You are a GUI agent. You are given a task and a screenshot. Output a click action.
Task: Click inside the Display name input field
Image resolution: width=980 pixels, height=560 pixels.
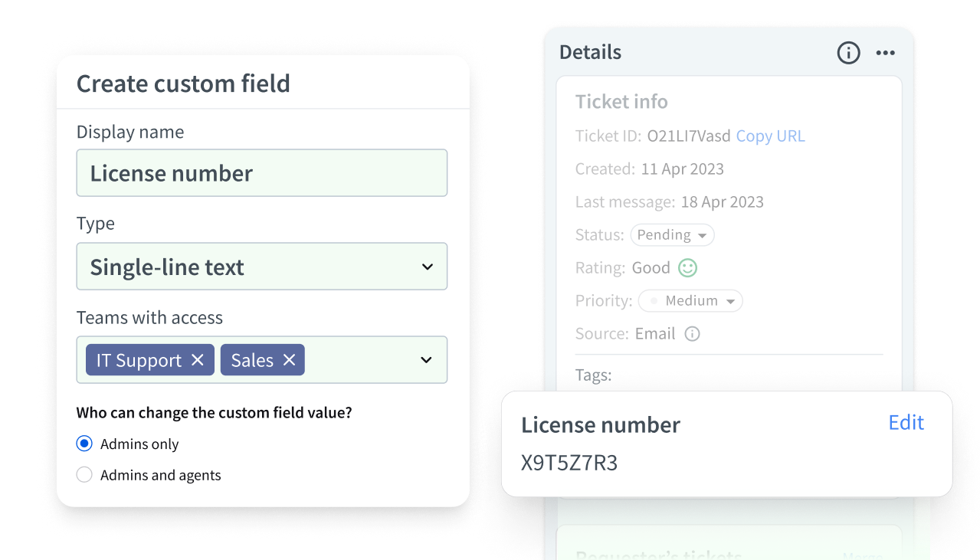(261, 173)
